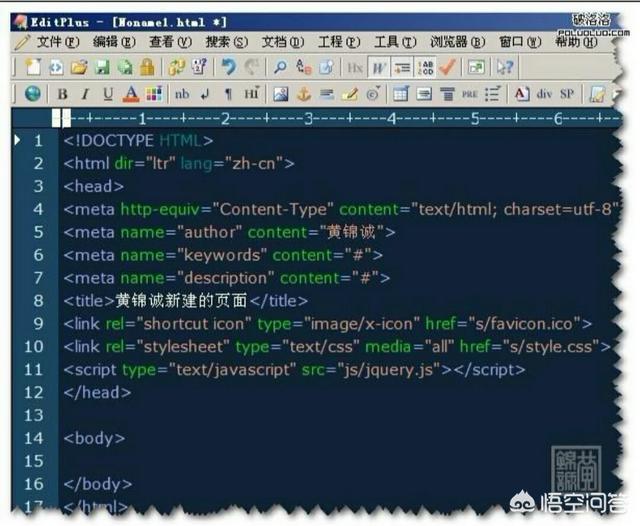Click the go-to / find in files icon
This screenshot has height=526, width=640.
pyautogui.click(x=326, y=67)
